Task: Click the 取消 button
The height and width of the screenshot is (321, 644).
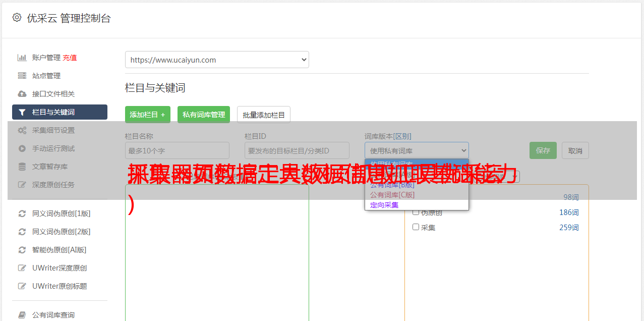Action: 575,150
